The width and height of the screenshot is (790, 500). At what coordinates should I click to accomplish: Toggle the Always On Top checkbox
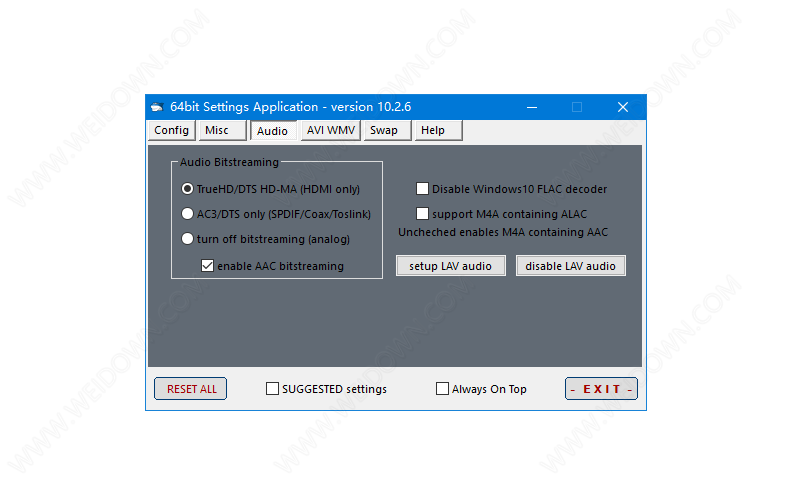442,389
